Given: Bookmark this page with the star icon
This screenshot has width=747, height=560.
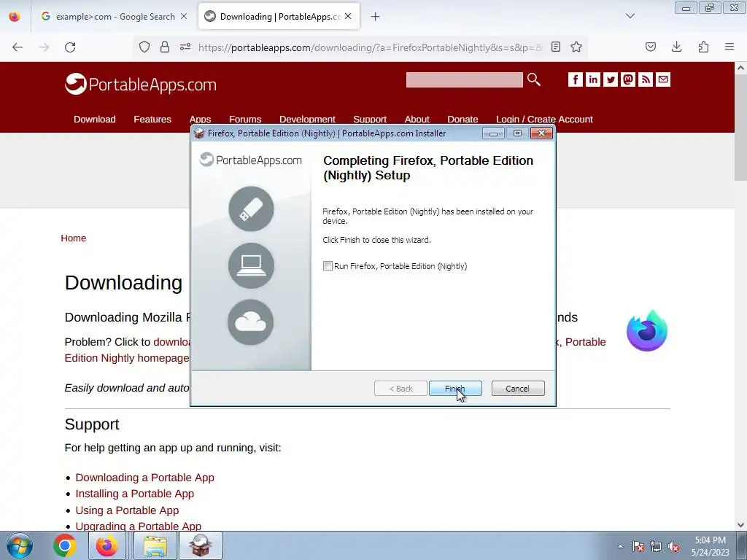Looking at the screenshot, I should (576, 47).
